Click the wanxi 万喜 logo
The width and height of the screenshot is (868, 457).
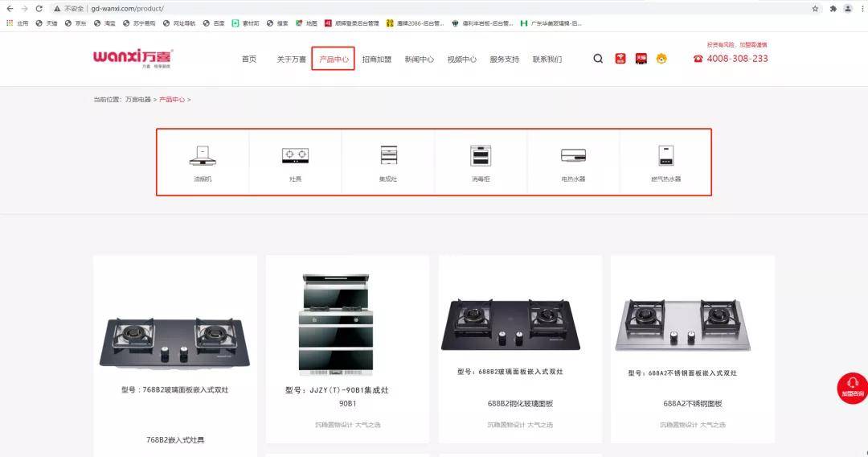[133, 57]
